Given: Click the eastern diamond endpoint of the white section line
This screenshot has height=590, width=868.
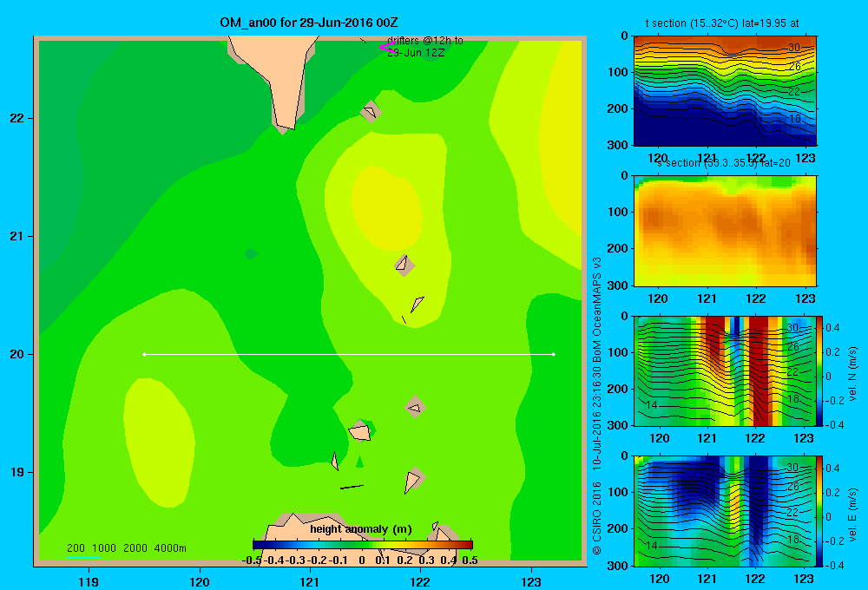Looking at the screenshot, I should coord(554,354).
